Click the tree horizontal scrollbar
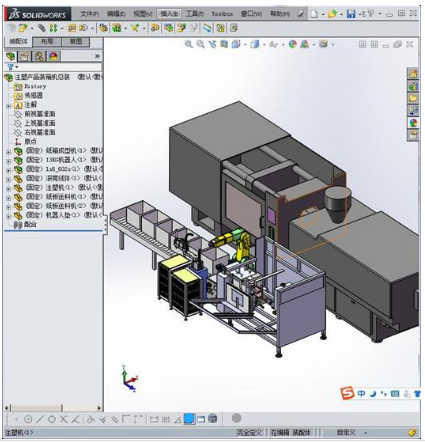 coord(53,408)
